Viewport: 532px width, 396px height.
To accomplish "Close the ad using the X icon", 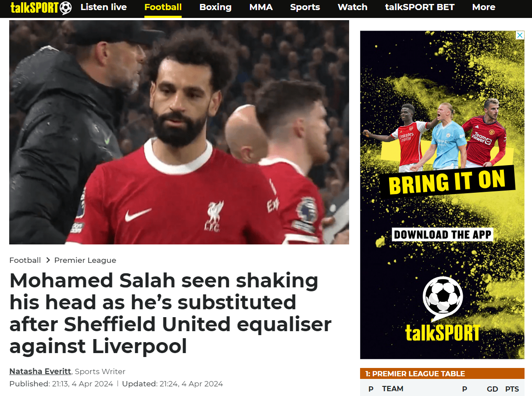I will [520, 35].
